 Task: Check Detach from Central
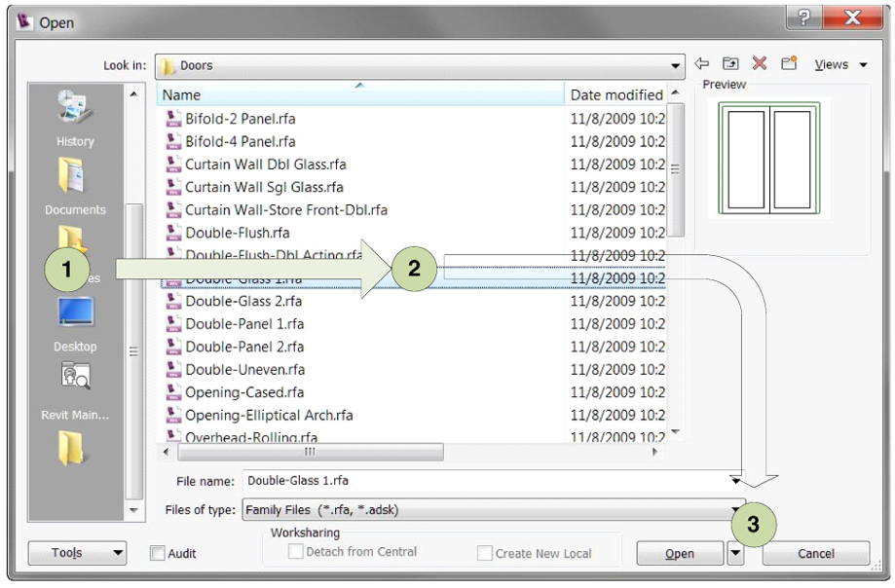pyautogui.click(x=294, y=552)
